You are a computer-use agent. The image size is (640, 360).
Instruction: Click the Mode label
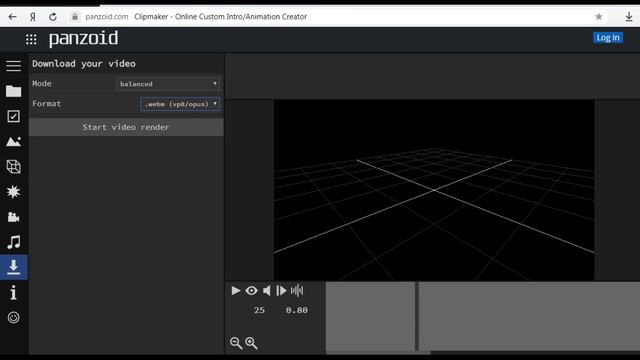point(42,84)
